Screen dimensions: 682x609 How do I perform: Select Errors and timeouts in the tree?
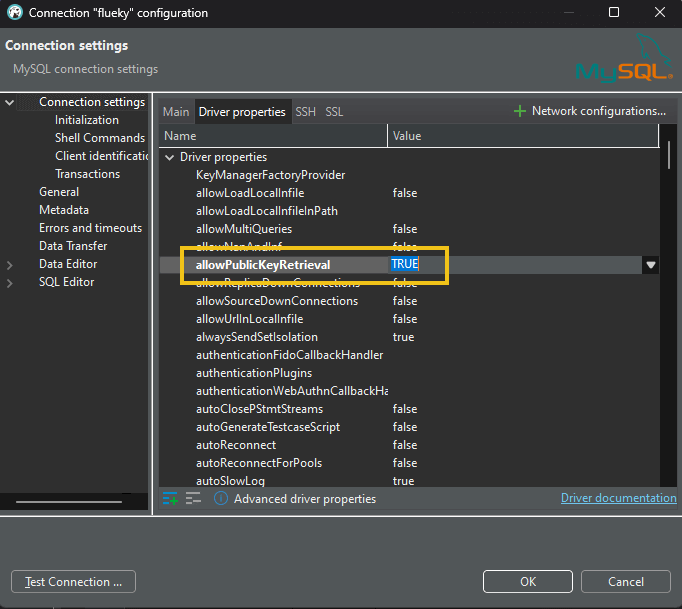[90, 228]
